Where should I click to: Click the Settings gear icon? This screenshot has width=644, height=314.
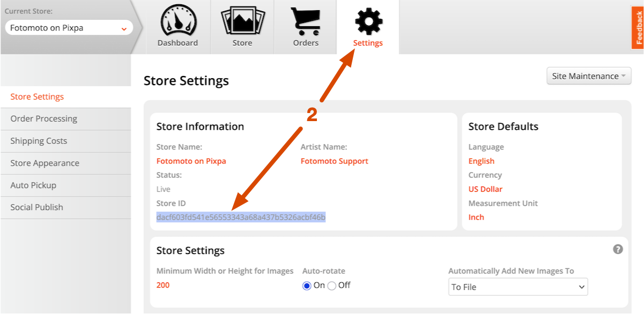(368, 21)
